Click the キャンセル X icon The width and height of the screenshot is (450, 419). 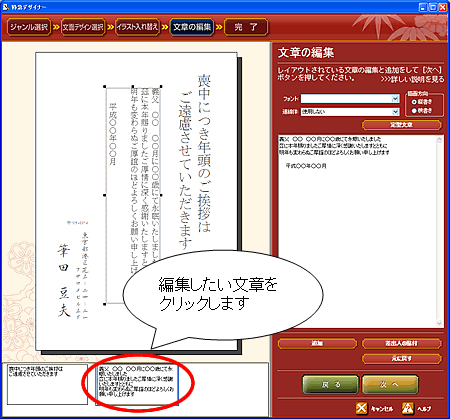click(361, 408)
